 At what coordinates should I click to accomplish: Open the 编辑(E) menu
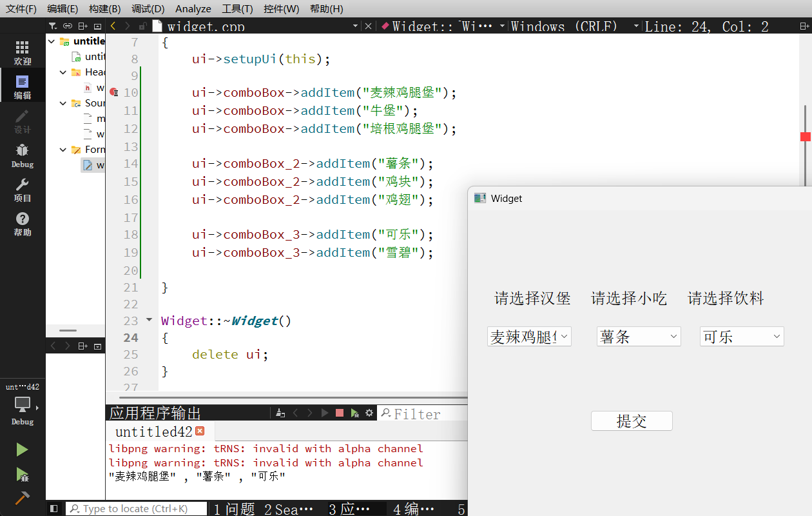tap(63, 8)
